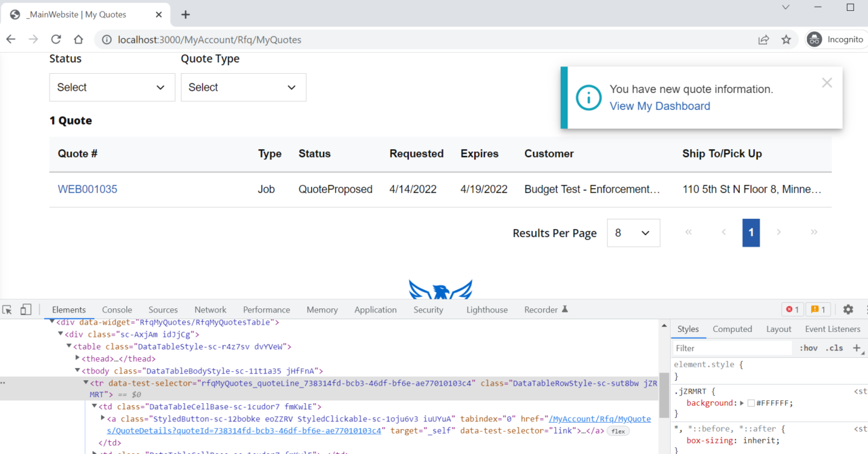Change Results Per Page dropdown
This screenshot has width=868, height=454.
click(x=633, y=233)
